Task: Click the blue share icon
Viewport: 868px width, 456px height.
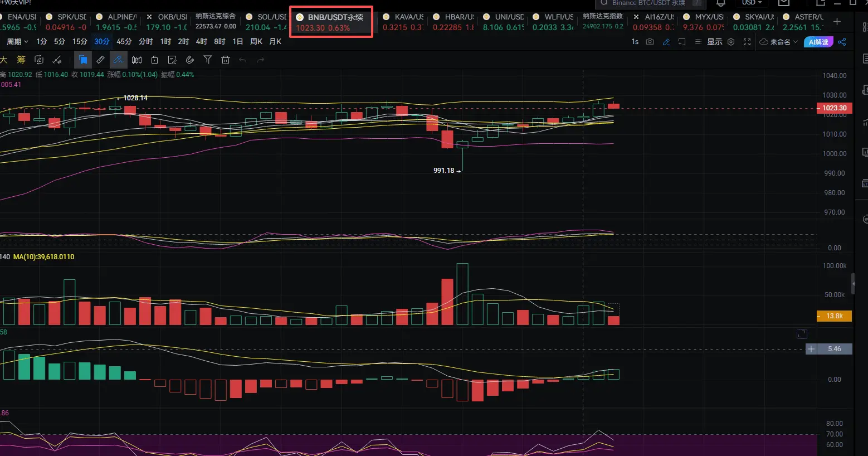Action: coord(842,42)
